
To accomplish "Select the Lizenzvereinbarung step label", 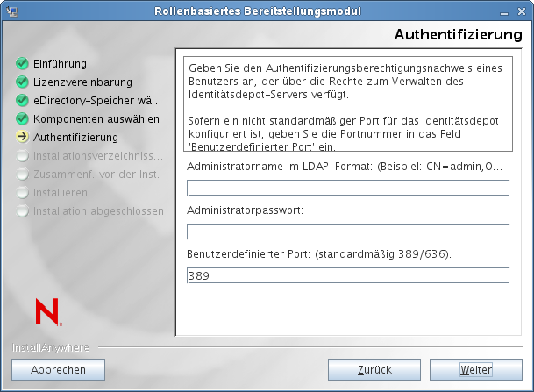I will coord(82,82).
